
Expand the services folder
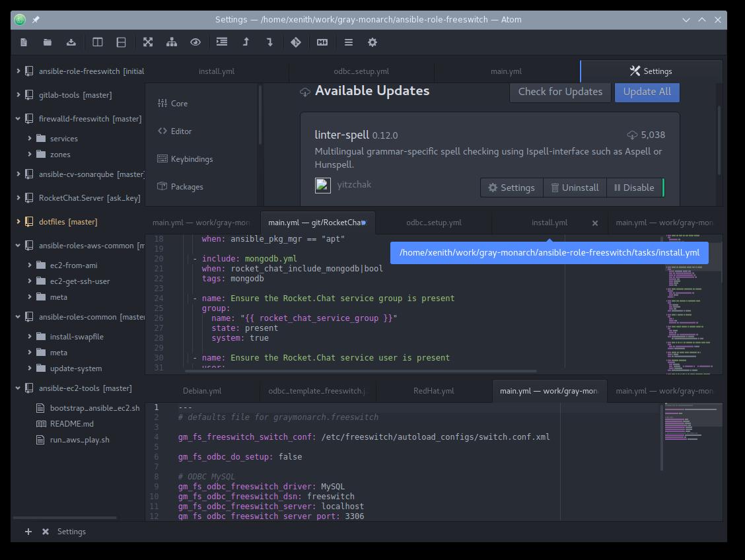[30, 138]
